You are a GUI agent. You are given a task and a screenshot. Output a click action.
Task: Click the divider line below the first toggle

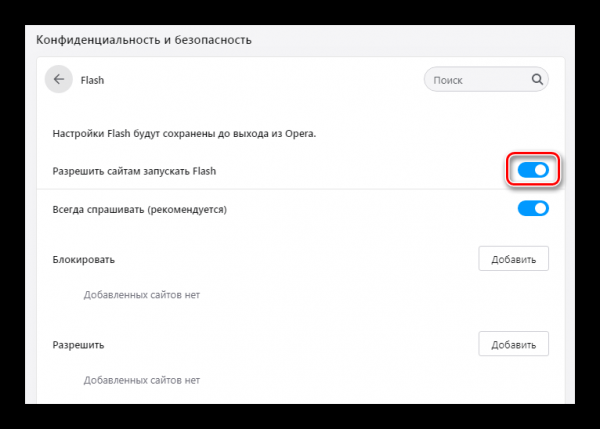pyautogui.click(x=301, y=189)
